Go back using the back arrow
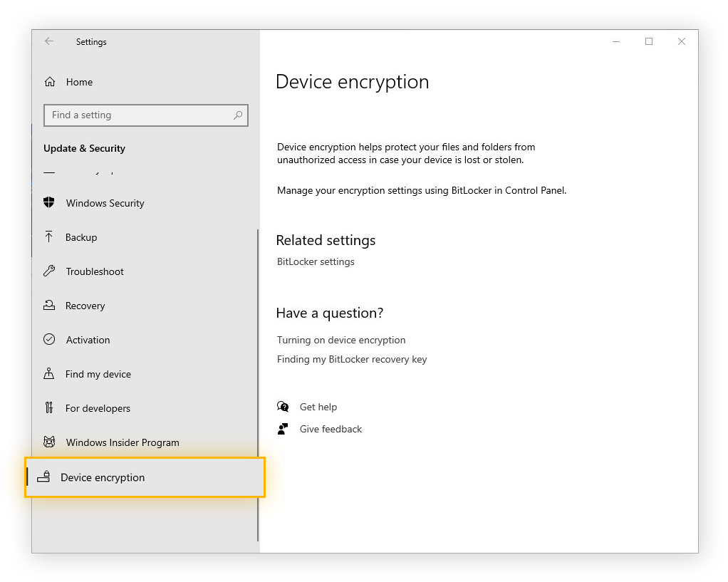 48,41
